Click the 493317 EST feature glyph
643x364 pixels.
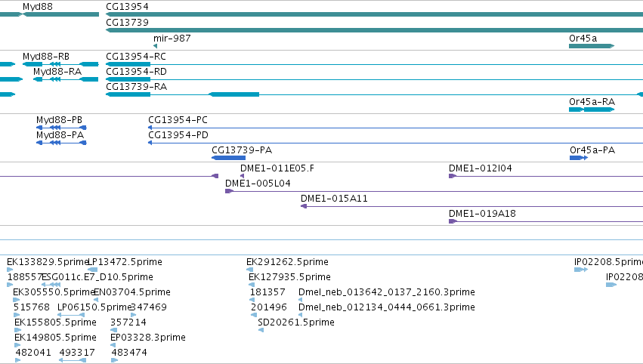pyautogui.click(x=73, y=360)
